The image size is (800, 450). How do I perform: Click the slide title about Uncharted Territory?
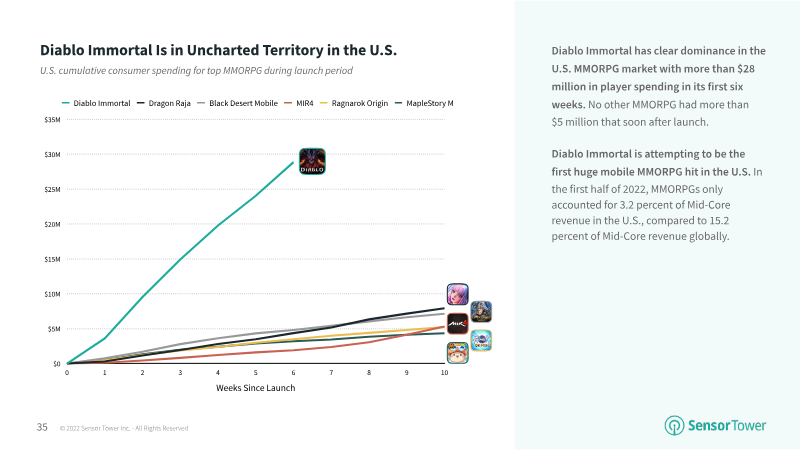tap(218, 50)
